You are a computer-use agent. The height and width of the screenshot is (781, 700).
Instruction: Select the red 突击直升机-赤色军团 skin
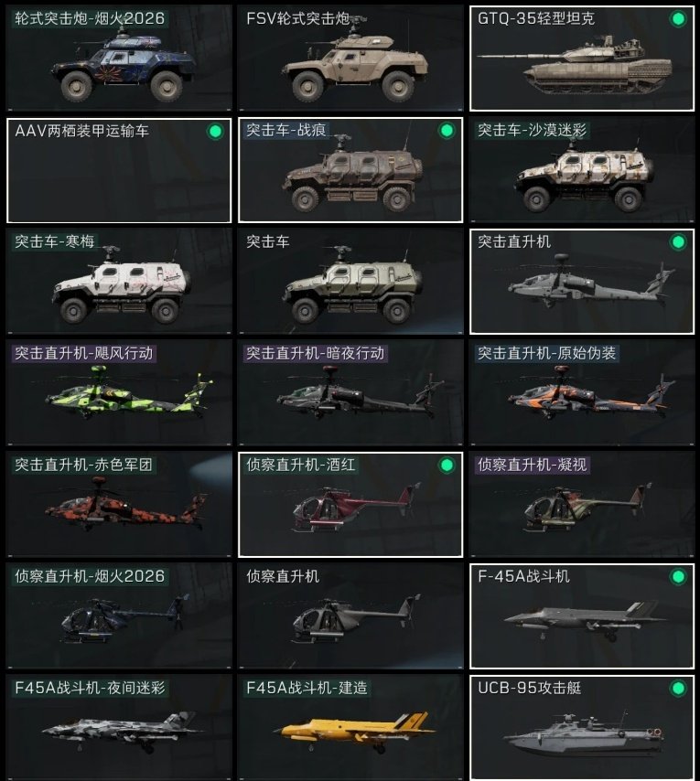pyautogui.click(x=119, y=505)
